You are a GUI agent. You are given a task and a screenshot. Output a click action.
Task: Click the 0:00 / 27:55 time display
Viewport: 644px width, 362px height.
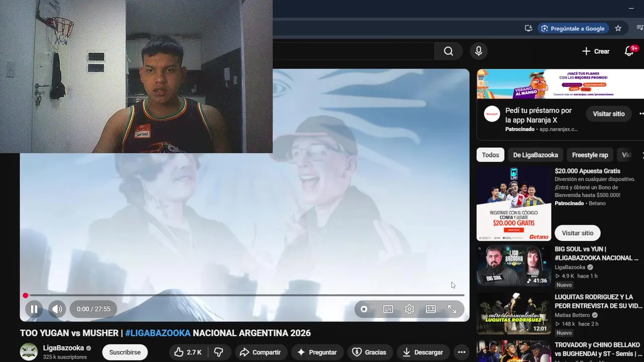94,309
